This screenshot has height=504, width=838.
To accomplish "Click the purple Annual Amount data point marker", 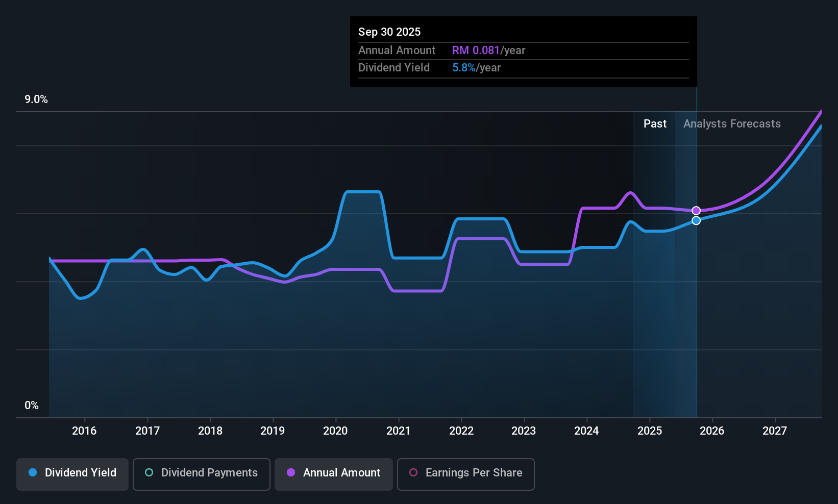I will [696, 211].
